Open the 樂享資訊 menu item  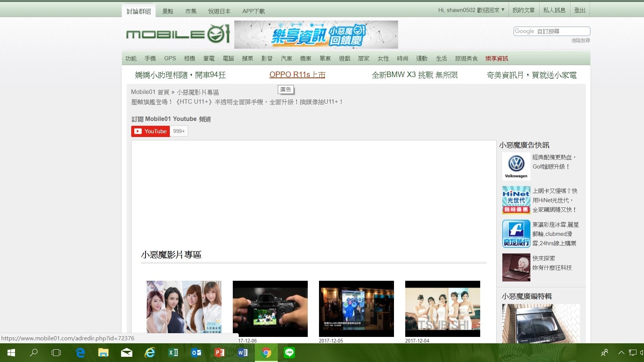[497, 58]
